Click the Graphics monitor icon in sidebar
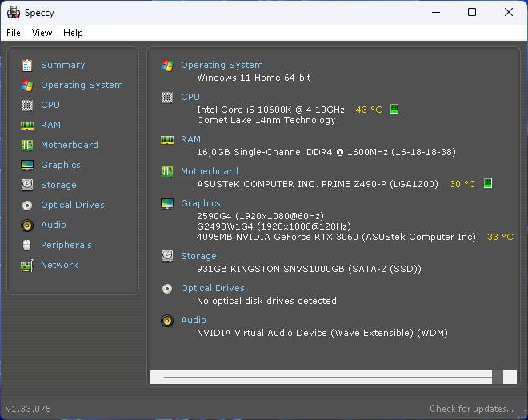 (x=27, y=166)
